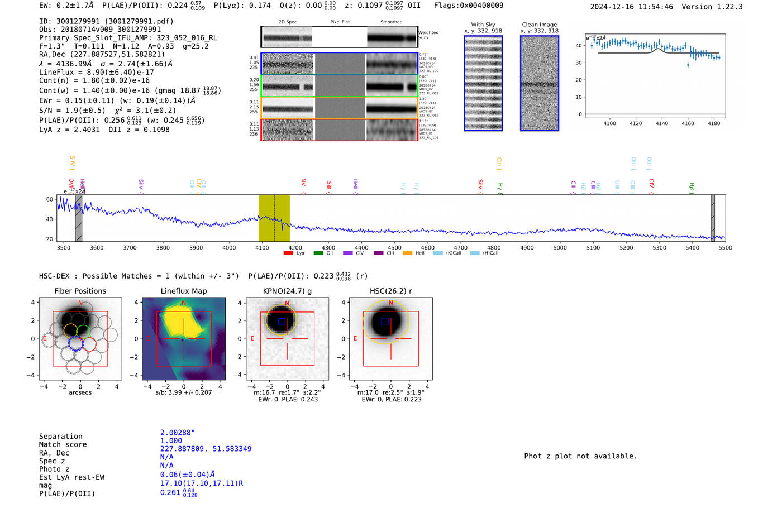The height and width of the screenshot is (532, 782).
Task: Select the red OVI line marker
Action: pos(71,186)
